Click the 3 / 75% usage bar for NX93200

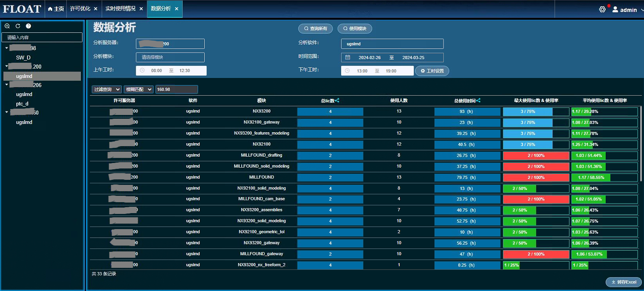(528, 112)
